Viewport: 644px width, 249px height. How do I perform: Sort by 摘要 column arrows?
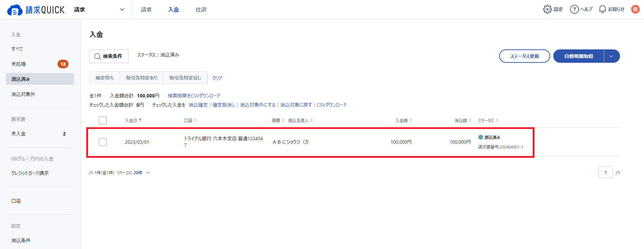[283, 120]
